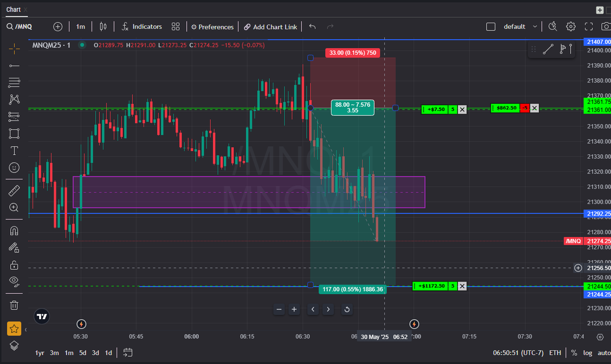Viewport: 611px width, 364px height.
Task: Open the go-to-date calendar icon
Action: pyautogui.click(x=128, y=352)
